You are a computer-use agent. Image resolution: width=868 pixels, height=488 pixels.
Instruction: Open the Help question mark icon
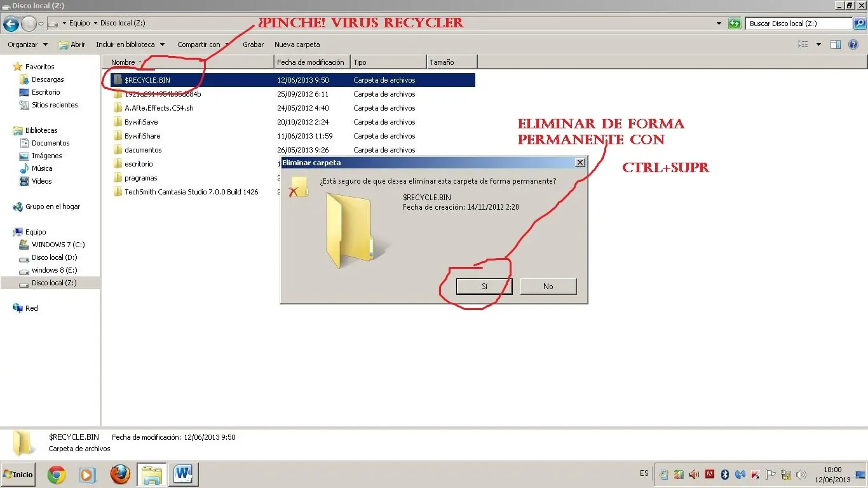(x=853, y=44)
